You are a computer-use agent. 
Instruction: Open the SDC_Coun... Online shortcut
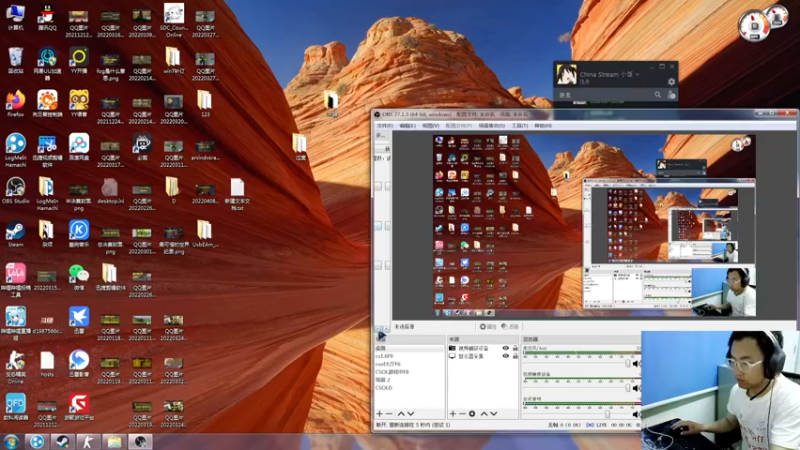pyautogui.click(x=173, y=19)
